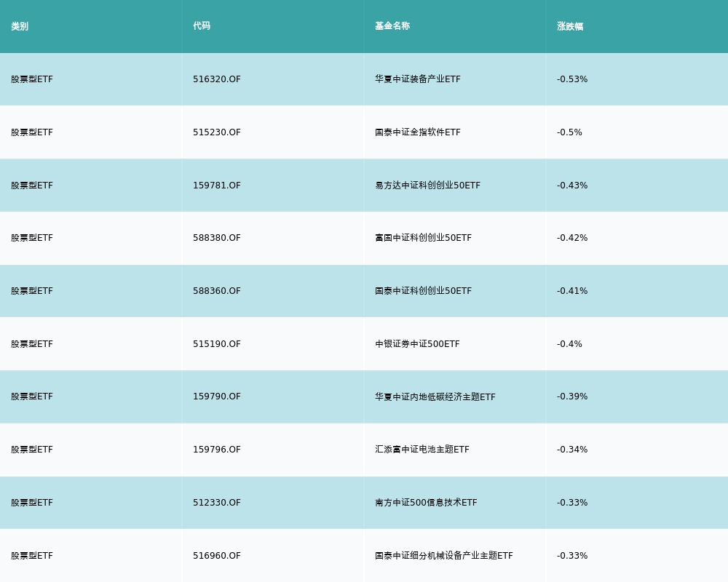Click fund name 国泰中证科创创业50ETF

pyautogui.click(x=424, y=291)
